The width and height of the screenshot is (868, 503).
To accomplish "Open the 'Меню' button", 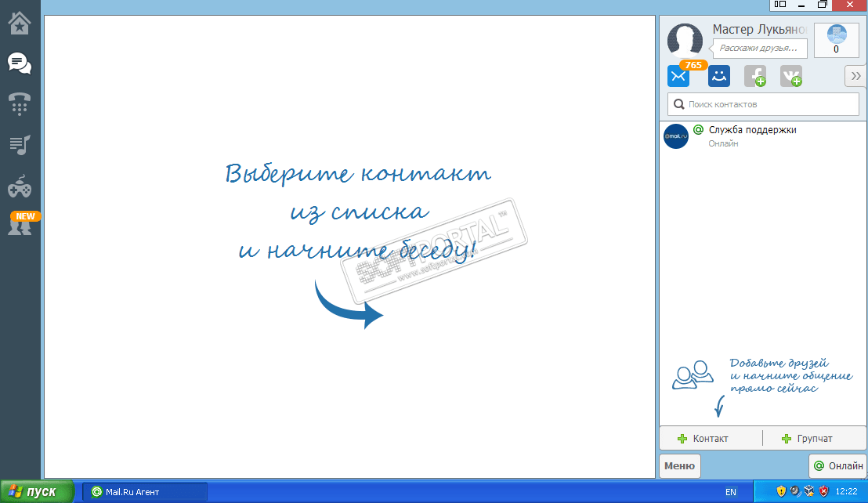I will 680,466.
